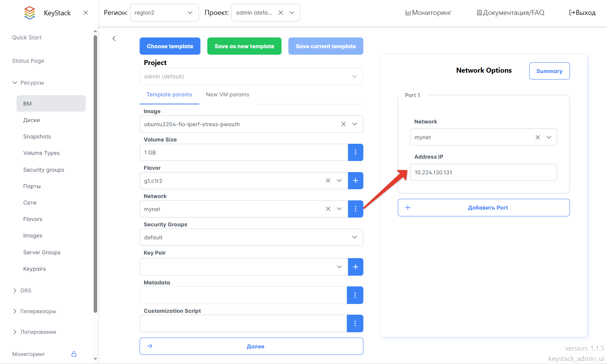Image resolution: width=607 pixels, height=364 pixels.
Task: Click the sidebar vertical scrollbar
Action: 95,172
